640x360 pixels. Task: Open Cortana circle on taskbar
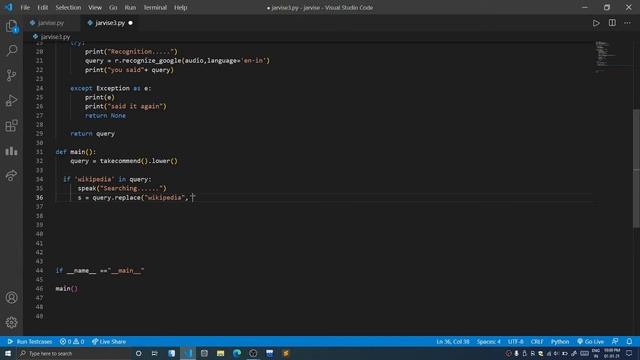tap(138, 353)
